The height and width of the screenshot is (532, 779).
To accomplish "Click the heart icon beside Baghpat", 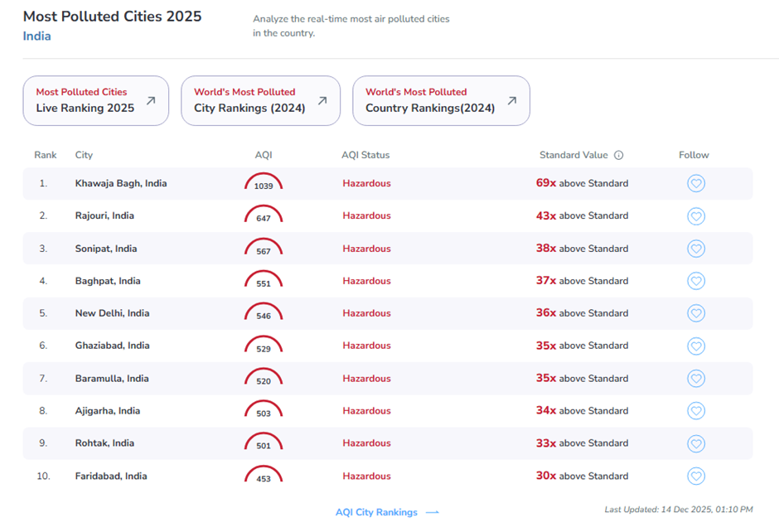I will (696, 282).
